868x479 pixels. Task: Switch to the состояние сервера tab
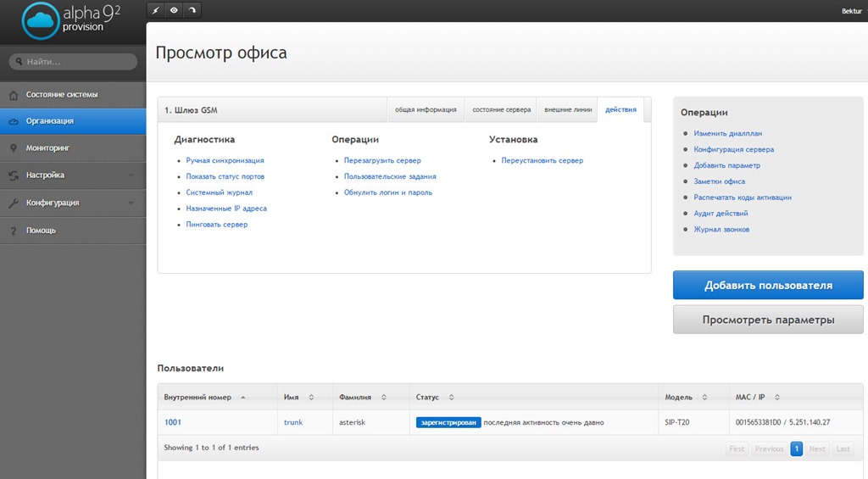click(502, 109)
